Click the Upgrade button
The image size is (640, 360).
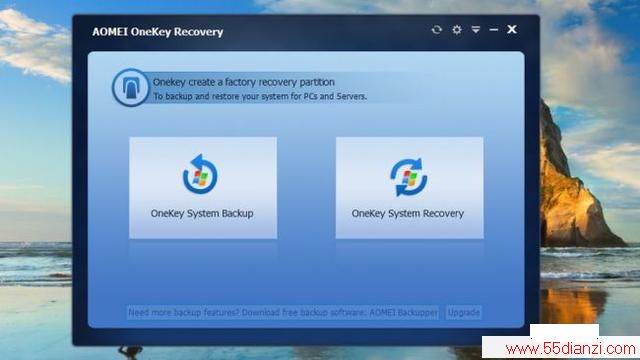click(x=464, y=313)
